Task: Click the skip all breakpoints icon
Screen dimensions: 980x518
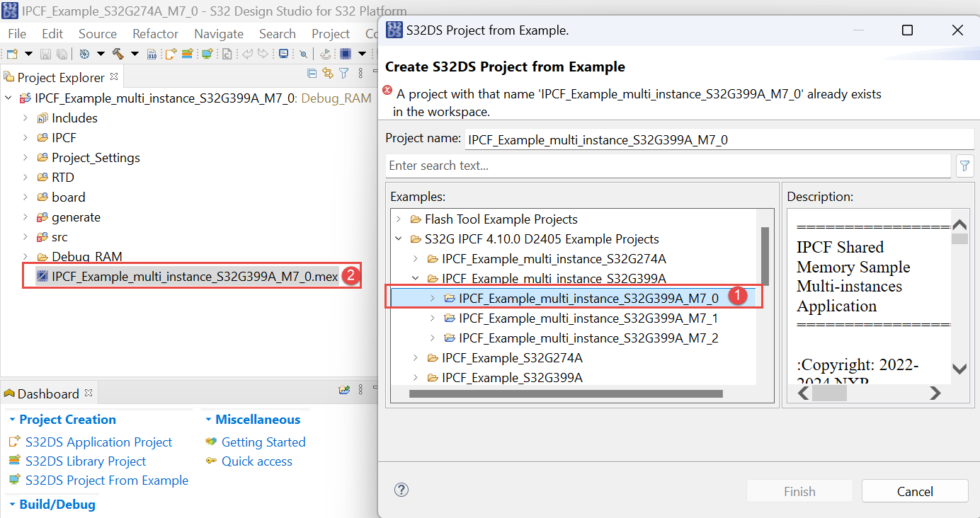Action: [303, 54]
